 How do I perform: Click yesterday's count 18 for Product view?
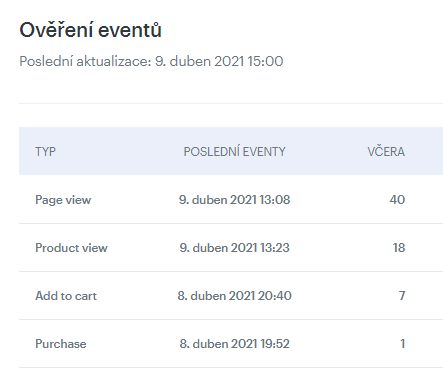coord(399,248)
